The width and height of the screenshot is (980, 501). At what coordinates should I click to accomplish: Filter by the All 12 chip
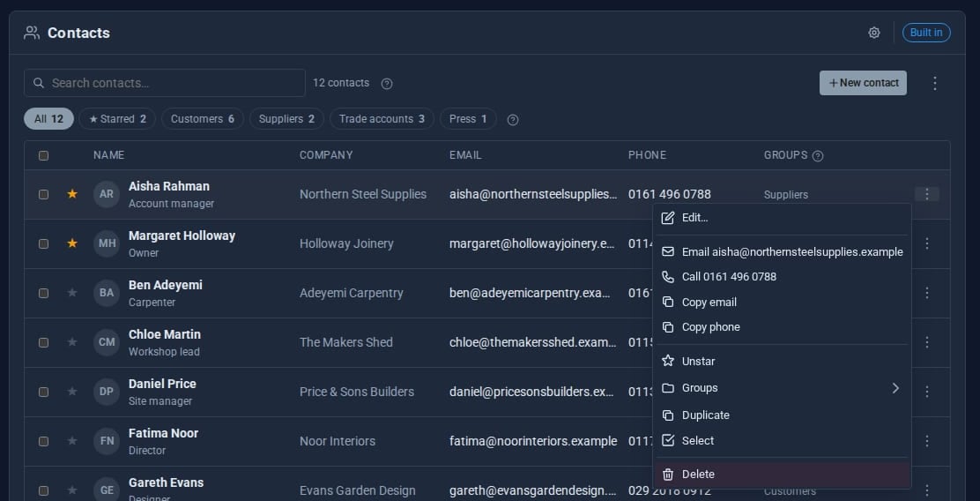48,119
